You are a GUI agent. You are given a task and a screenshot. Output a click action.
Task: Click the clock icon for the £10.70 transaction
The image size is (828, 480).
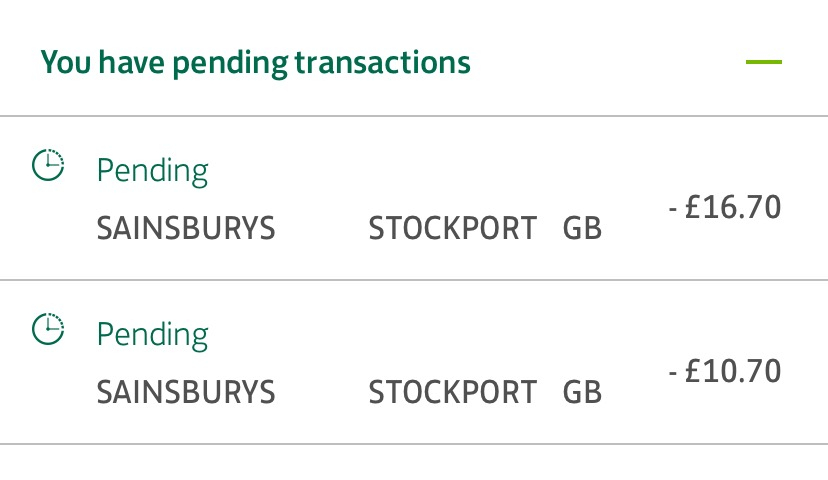(x=48, y=330)
